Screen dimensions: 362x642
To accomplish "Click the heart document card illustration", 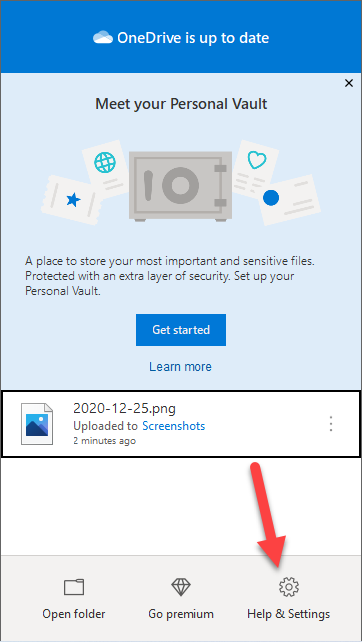I will 255,167.
